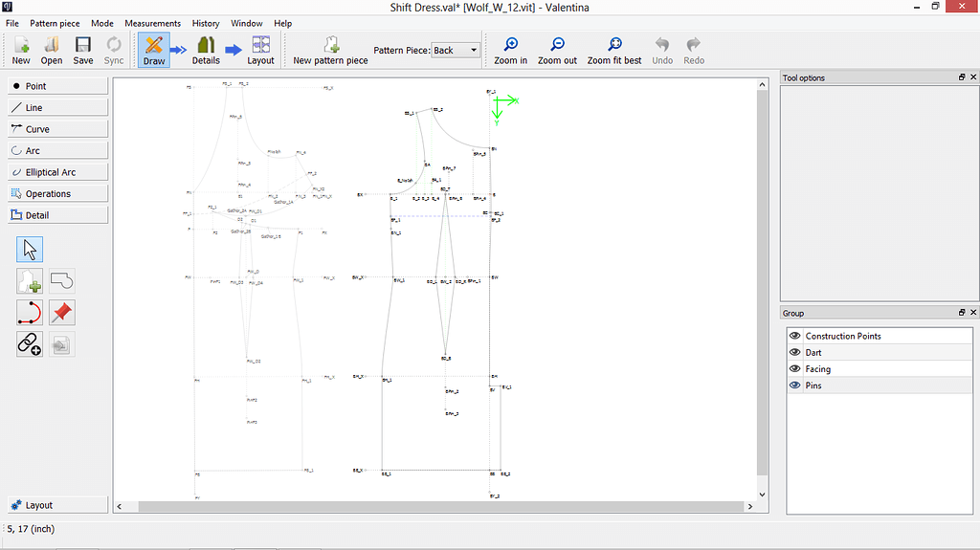Click New pattern piece button
The image size is (980, 550).
point(330,51)
